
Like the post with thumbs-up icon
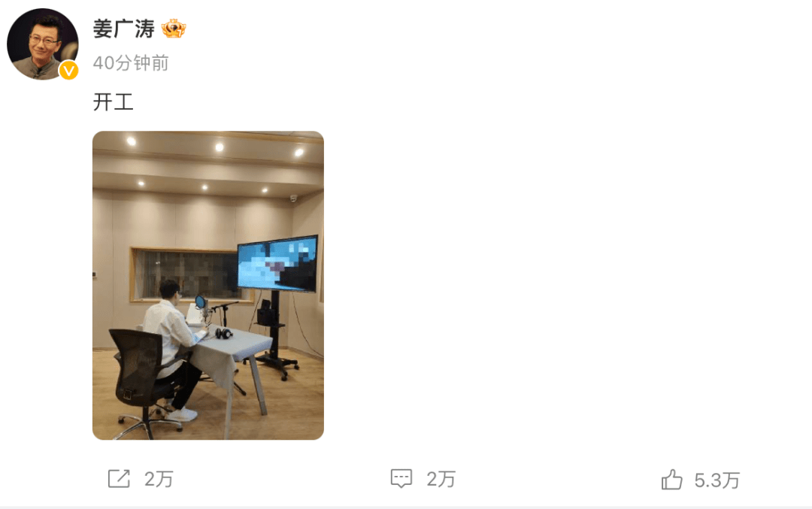pos(671,480)
